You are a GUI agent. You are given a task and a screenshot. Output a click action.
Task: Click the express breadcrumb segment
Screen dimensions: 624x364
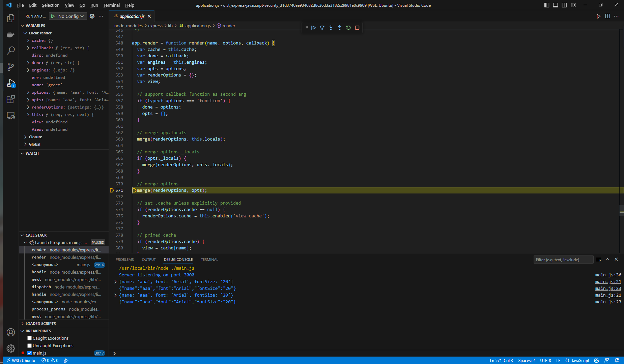tap(155, 26)
